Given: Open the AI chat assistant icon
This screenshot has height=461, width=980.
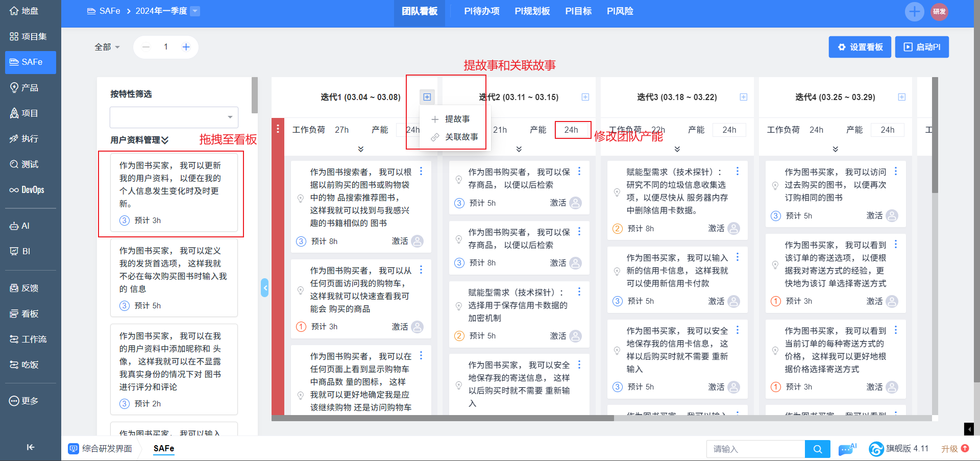Looking at the screenshot, I should (847, 449).
